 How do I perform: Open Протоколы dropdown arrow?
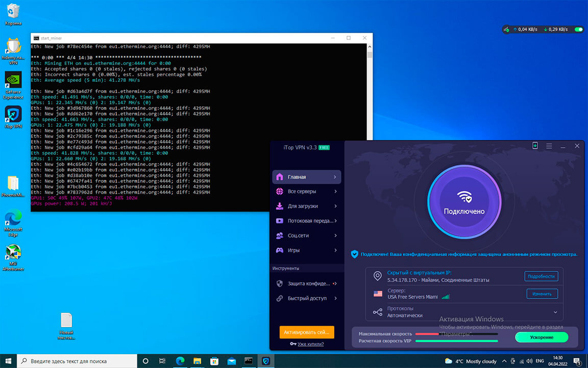(555, 312)
